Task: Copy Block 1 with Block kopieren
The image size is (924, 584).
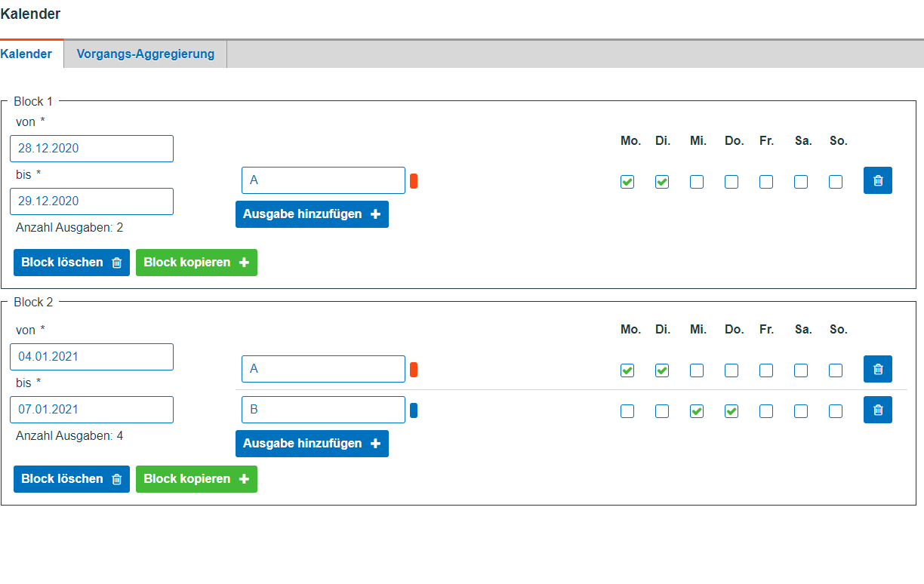Action: pos(196,263)
